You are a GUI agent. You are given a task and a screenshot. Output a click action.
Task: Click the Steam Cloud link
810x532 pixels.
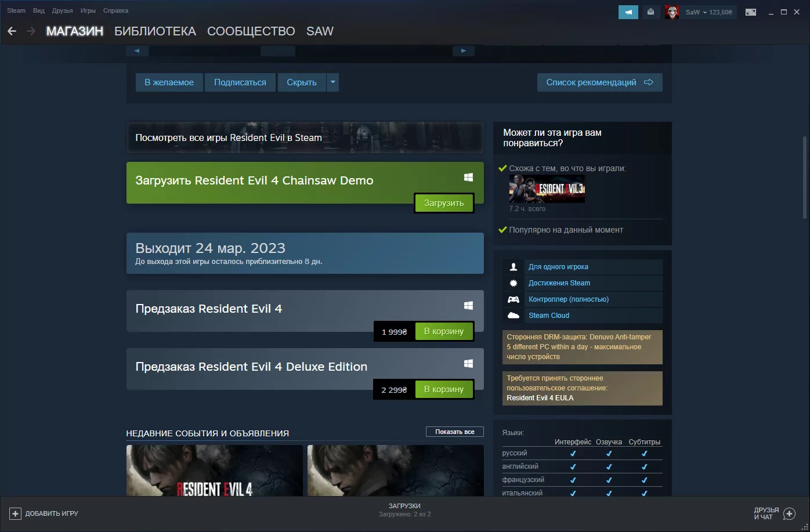549,316
